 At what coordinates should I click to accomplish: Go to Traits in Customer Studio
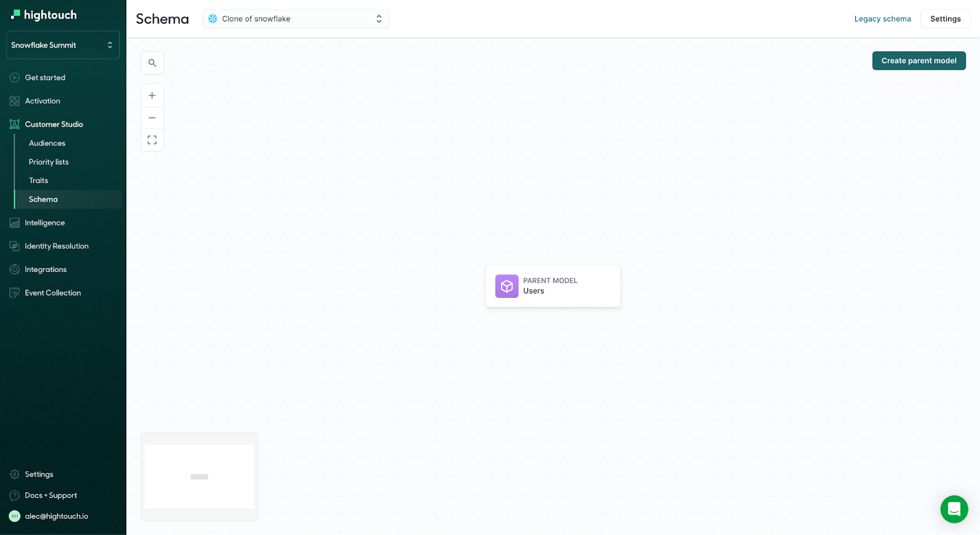(x=39, y=181)
